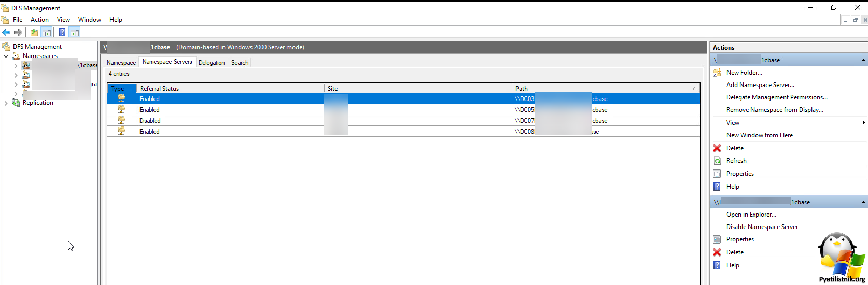Viewport: 868px width, 285px height.
Task: Click the namespace server icon in DC03 row
Action: coord(121,98)
